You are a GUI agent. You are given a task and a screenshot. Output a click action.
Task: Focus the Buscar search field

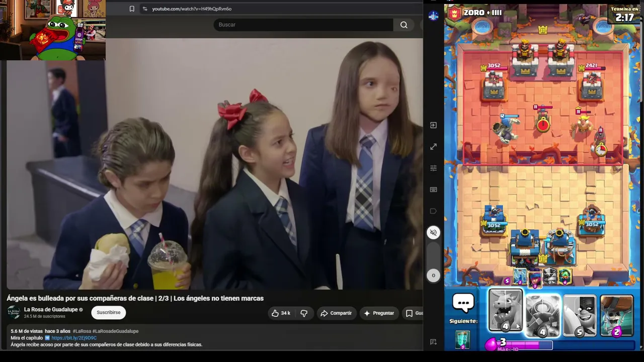click(x=303, y=25)
